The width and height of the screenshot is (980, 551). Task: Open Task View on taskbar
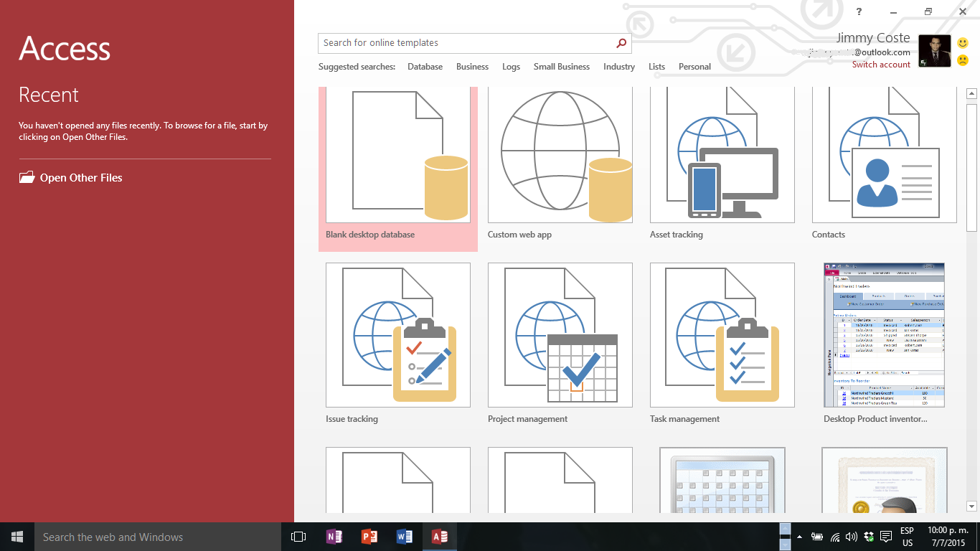(298, 537)
